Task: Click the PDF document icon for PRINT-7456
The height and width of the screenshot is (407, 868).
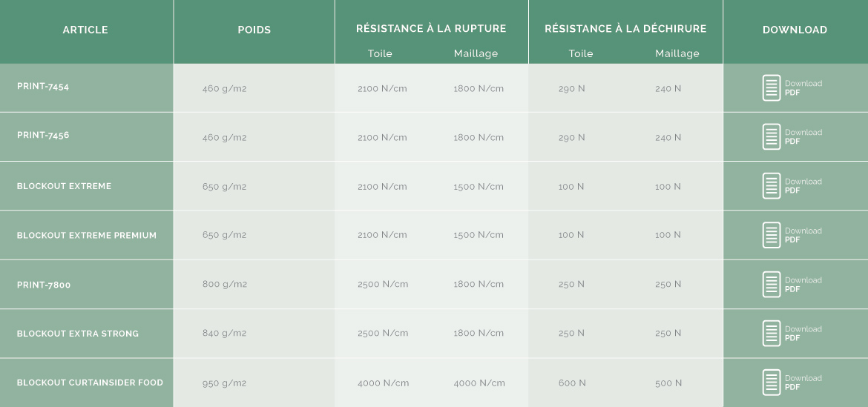Action: [x=771, y=136]
